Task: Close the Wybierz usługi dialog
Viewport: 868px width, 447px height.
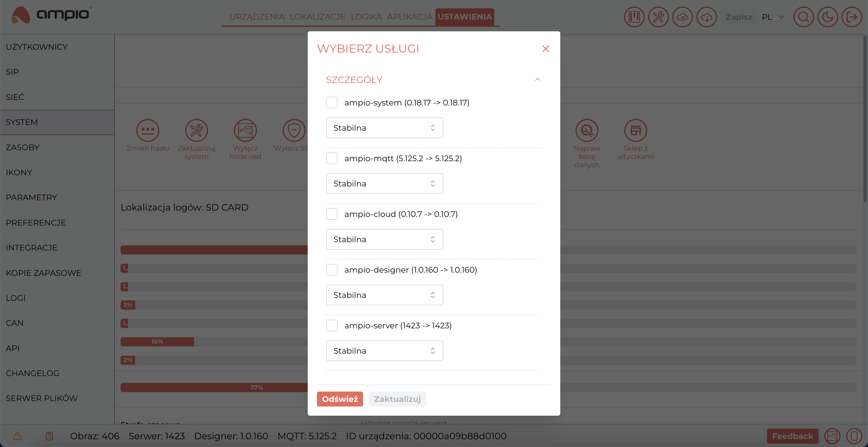Action: click(x=546, y=49)
